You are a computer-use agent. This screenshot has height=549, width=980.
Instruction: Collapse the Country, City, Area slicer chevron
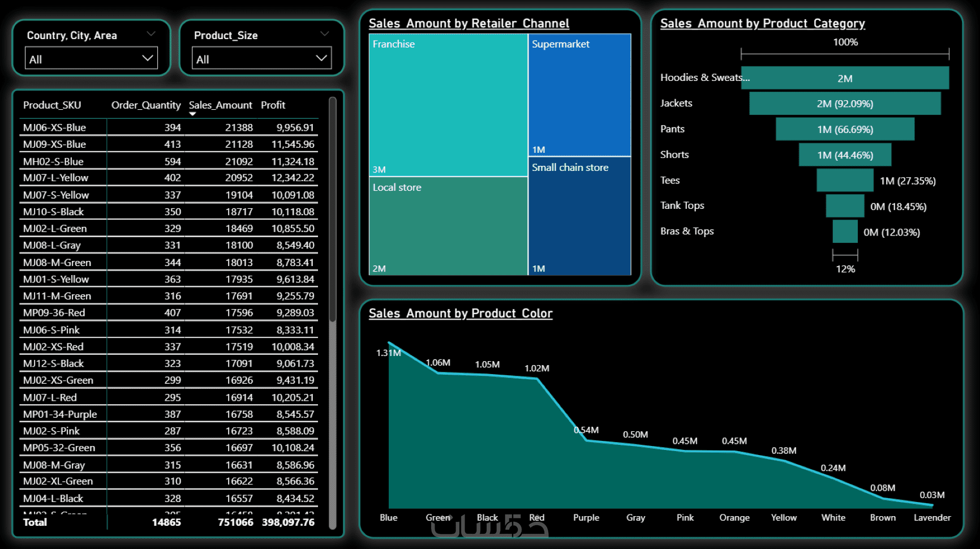(x=151, y=34)
